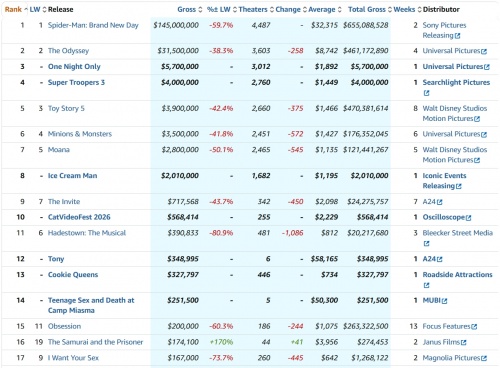Sort table by Theaters column header
This screenshot has height=368, width=500.
tap(256, 9)
